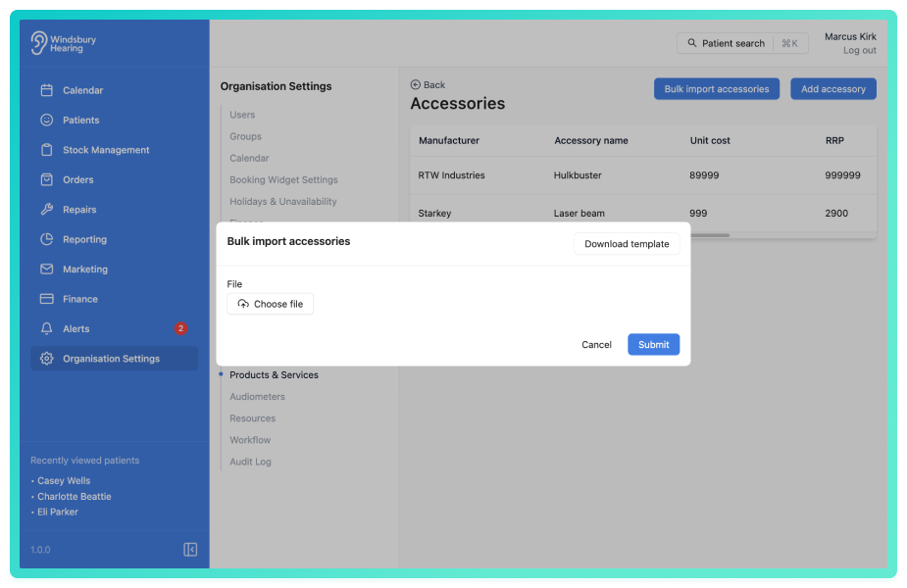Click the Finance card icon

(47, 299)
